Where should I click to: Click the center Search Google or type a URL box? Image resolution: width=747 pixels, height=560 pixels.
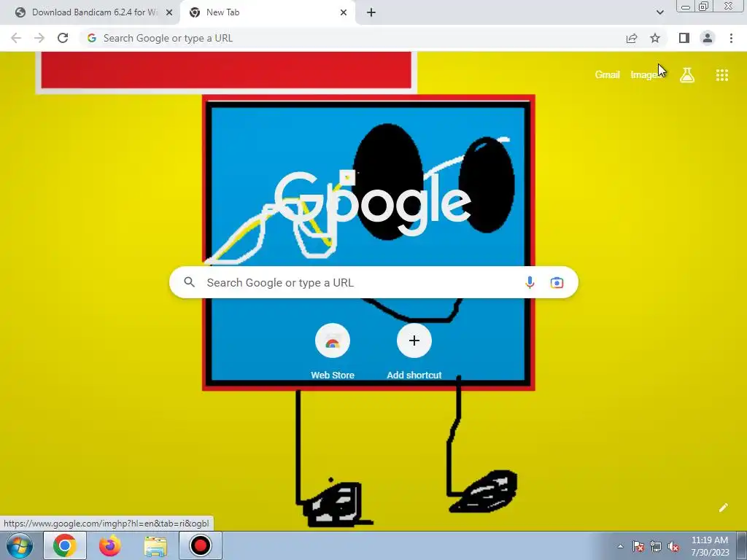click(x=373, y=282)
